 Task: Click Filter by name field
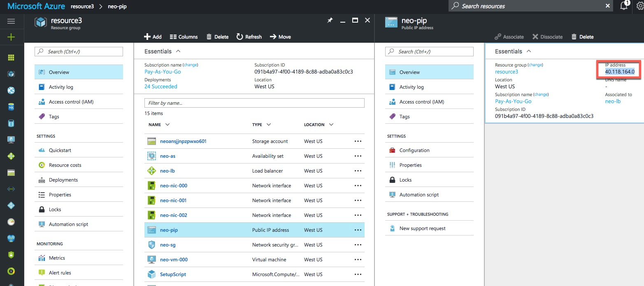254,103
